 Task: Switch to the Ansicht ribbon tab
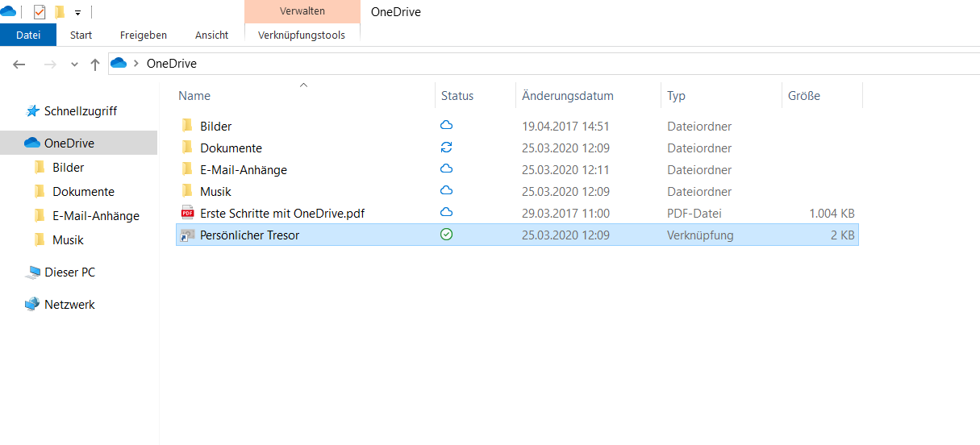pos(211,35)
